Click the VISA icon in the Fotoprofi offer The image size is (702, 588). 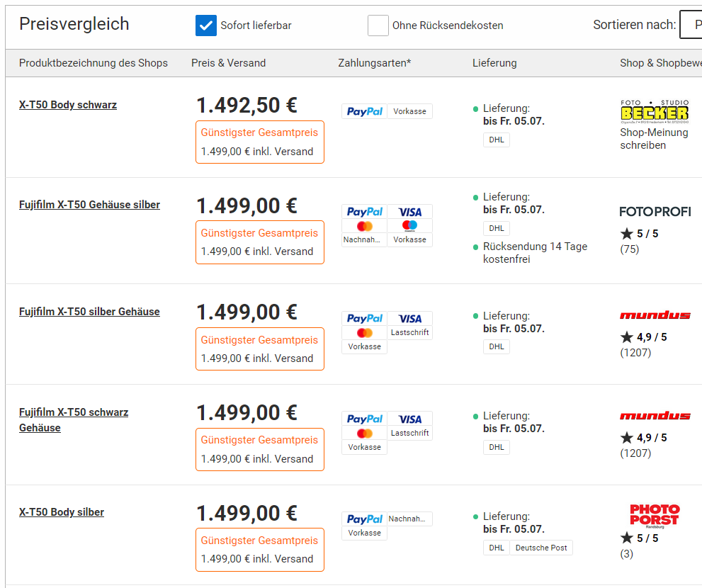point(409,212)
